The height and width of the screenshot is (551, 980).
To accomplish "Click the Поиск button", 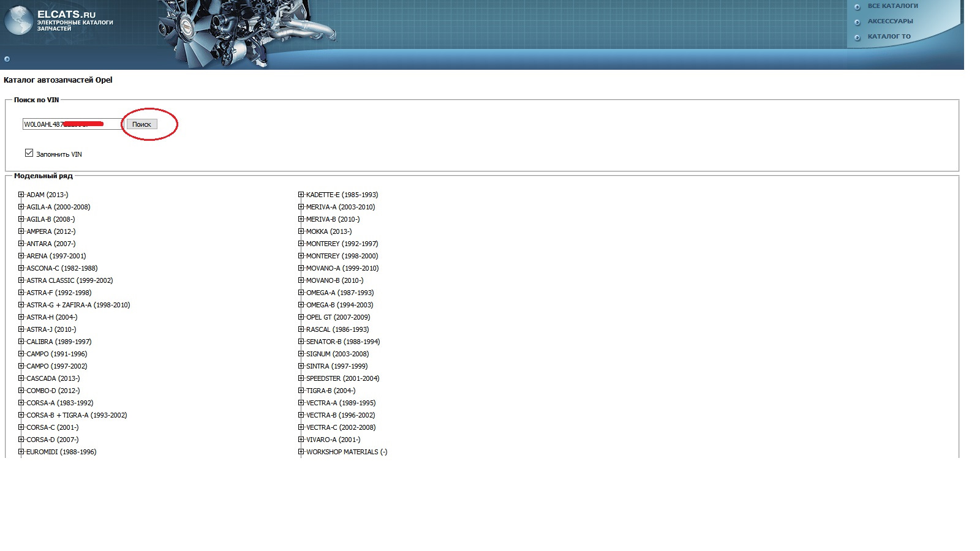I will click(141, 124).
